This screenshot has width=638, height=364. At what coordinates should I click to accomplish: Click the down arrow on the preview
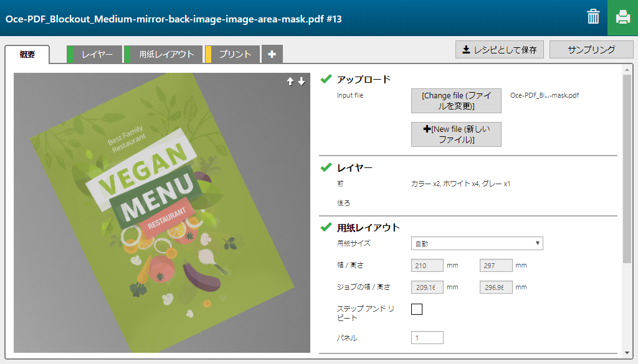[x=302, y=82]
